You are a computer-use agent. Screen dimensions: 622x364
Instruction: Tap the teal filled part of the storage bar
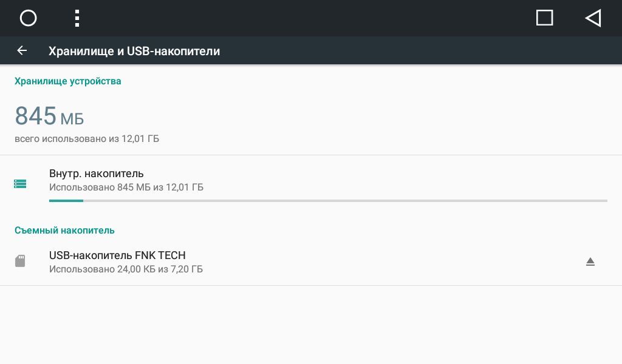coord(66,201)
